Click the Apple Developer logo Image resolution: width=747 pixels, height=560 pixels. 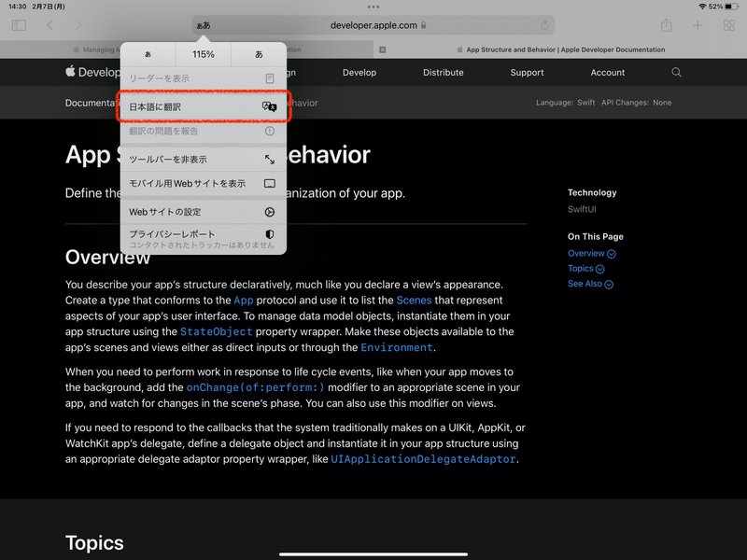coord(92,73)
